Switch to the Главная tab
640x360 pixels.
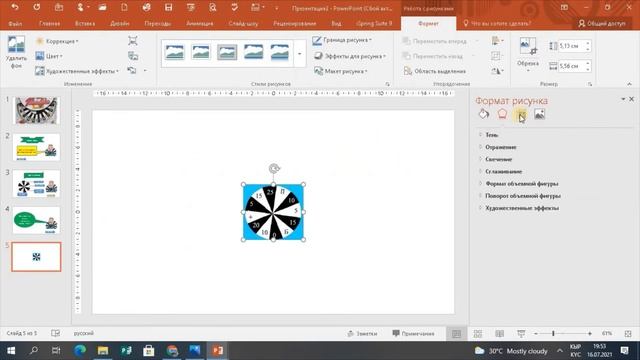coord(49,24)
